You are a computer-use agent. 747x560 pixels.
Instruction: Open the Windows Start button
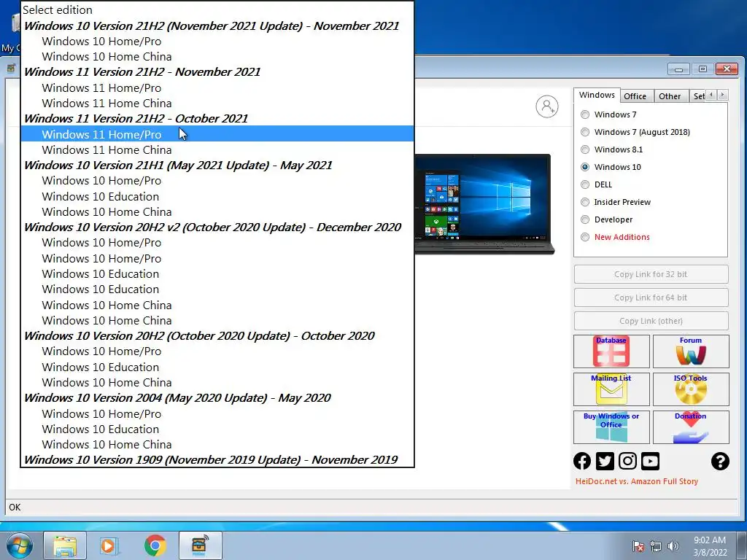20,545
